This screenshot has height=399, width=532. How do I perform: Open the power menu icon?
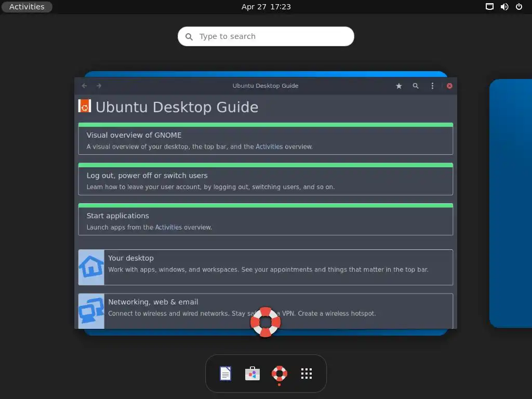(519, 7)
